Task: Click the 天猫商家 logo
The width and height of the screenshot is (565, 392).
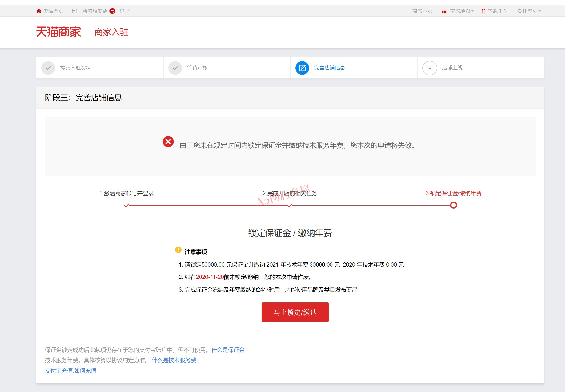Action: pyautogui.click(x=58, y=32)
